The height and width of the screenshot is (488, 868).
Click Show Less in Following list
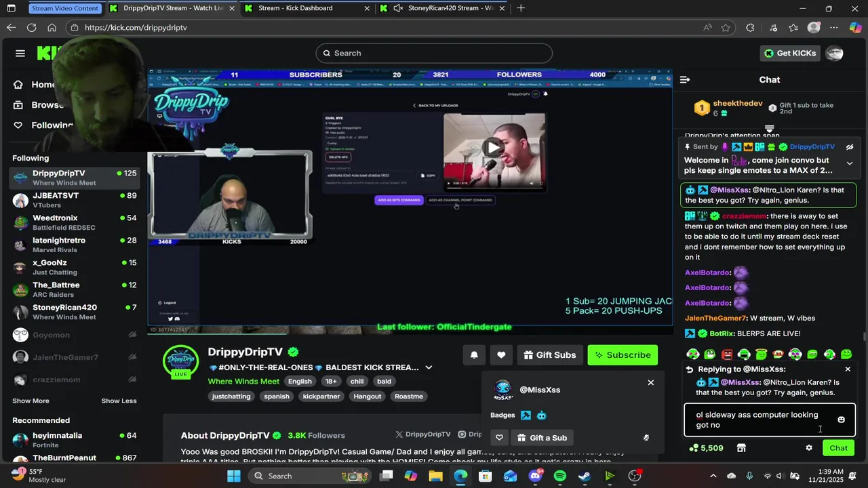[119, 401]
